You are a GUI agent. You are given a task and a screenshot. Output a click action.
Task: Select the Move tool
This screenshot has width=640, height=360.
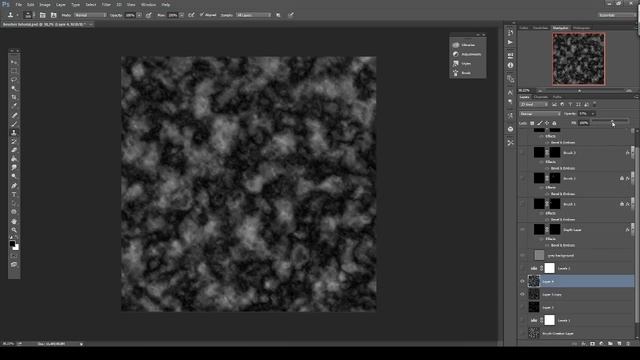[14, 62]
